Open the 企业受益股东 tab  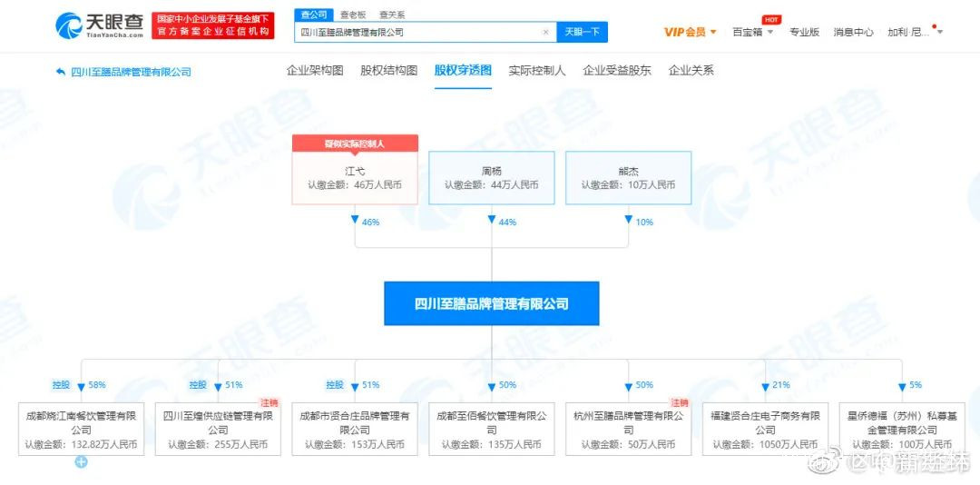point(617,71)
